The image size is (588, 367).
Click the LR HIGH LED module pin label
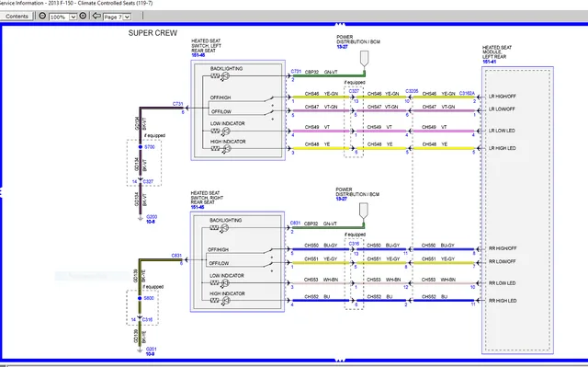pyautogui.click(x=503, y=148)
